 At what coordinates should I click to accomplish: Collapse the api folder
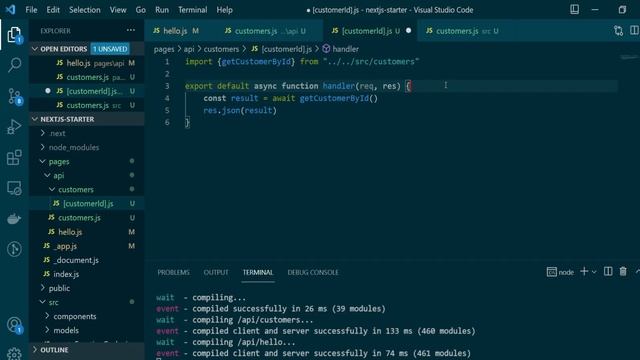click(x=58, y=176)
